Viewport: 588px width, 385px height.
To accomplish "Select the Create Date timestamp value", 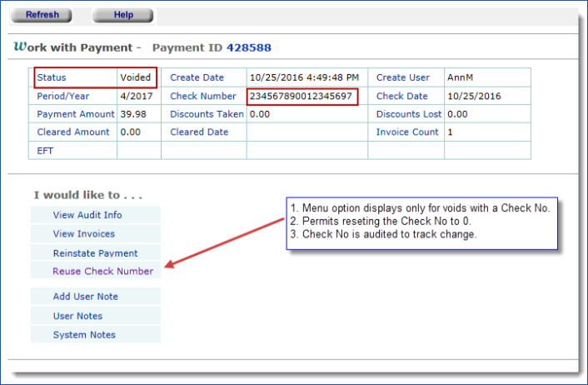I will coord(305,77).
